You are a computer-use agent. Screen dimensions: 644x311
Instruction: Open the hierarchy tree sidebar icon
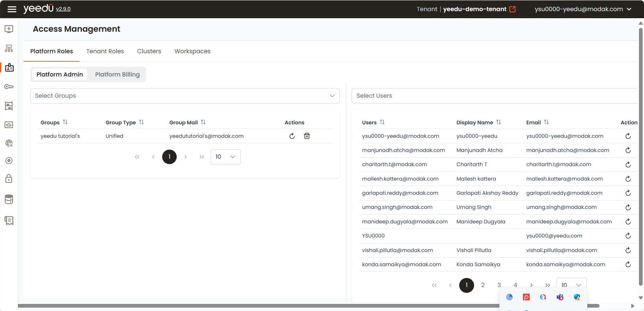pos(9,48)
